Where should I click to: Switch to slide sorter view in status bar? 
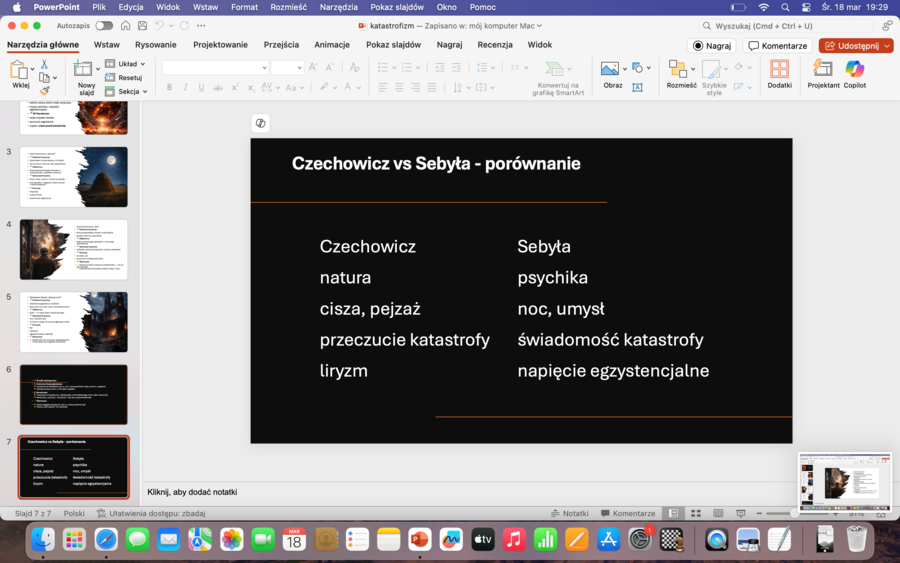click(697, 513)
